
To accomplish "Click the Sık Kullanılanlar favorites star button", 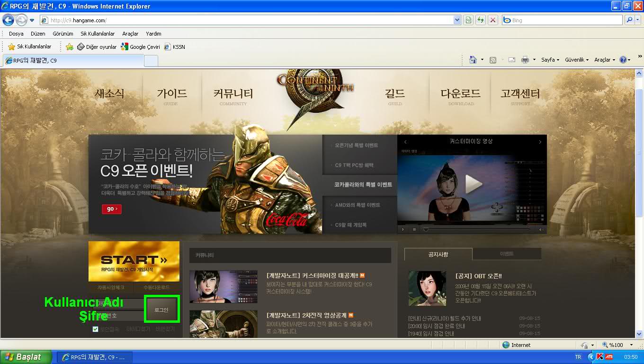I will pos(30,46).
